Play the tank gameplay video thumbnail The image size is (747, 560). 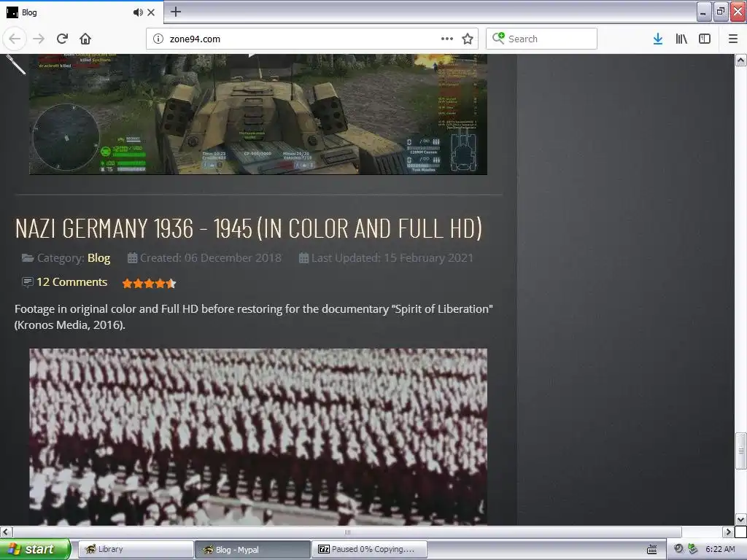point(258,114)
